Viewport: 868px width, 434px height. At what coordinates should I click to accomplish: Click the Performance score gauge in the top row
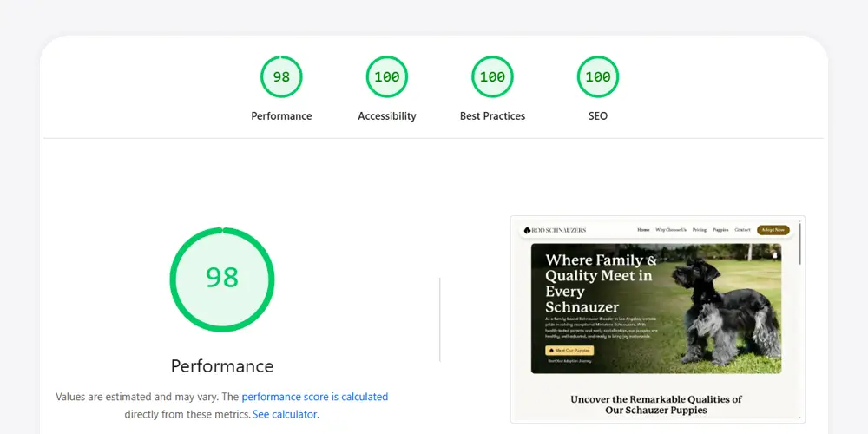(x=281, y=77)
